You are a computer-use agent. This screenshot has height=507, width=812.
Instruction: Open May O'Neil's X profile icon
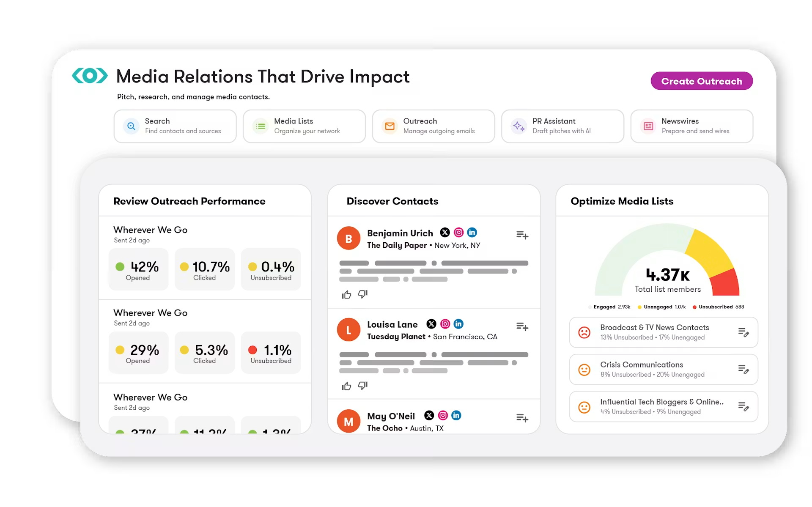[429, 415]
